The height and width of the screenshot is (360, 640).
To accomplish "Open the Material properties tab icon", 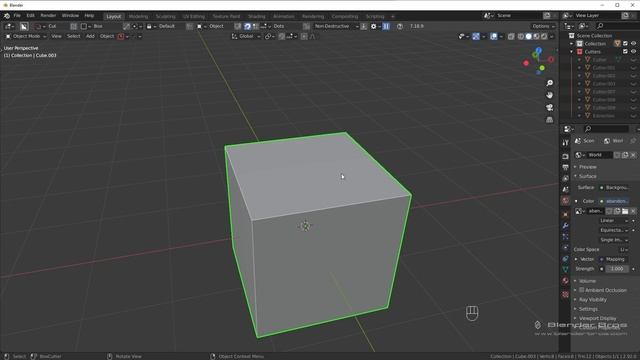I will pos(565,281).
